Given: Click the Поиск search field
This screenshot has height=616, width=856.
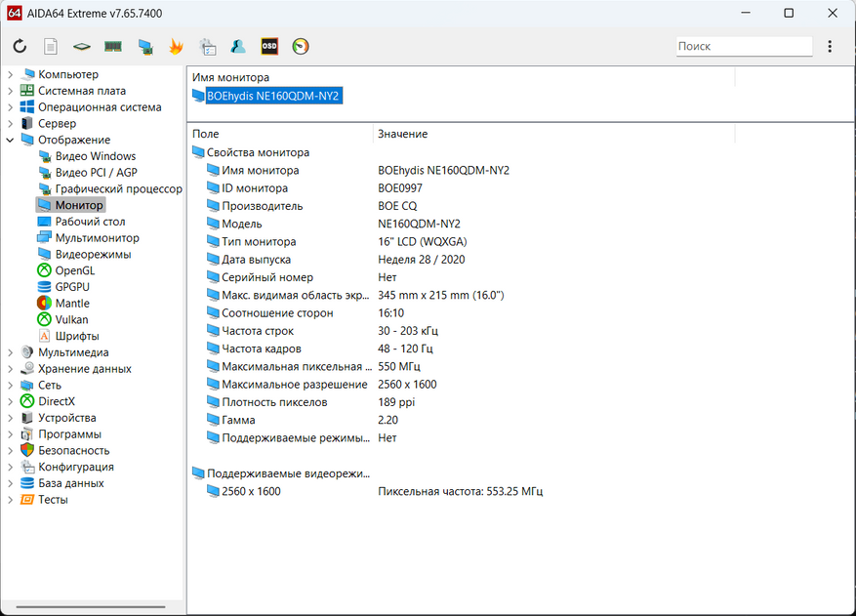Looking at the screenshot, I should (743, 46).
